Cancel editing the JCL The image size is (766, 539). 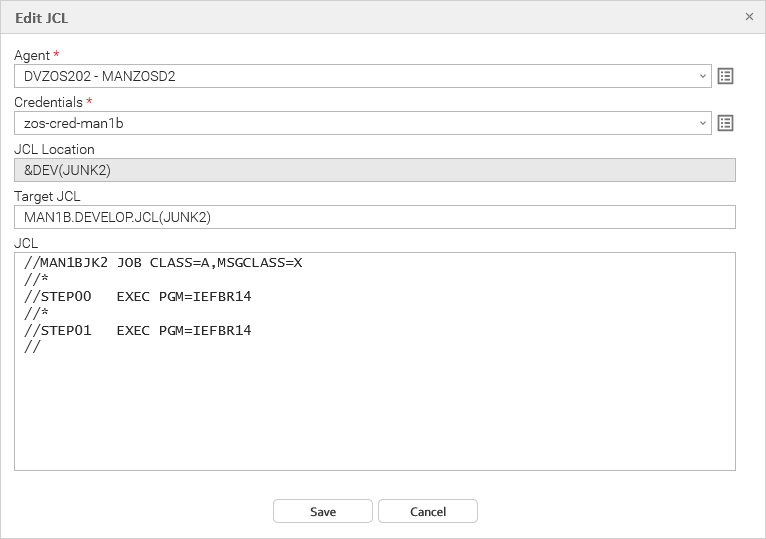click(428, 511)
